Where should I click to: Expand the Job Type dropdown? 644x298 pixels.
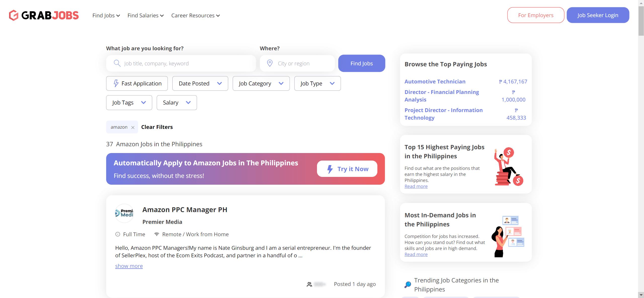(317, 83)
